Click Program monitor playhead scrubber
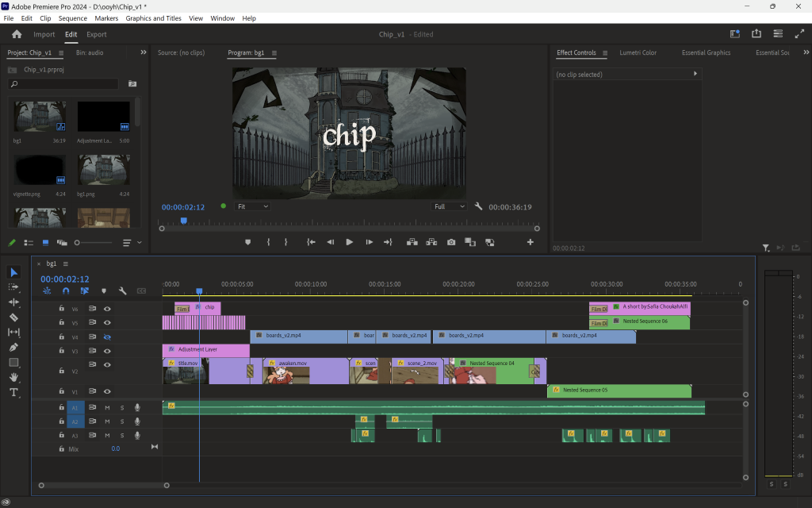812x508 pixels. click(183, 221)
